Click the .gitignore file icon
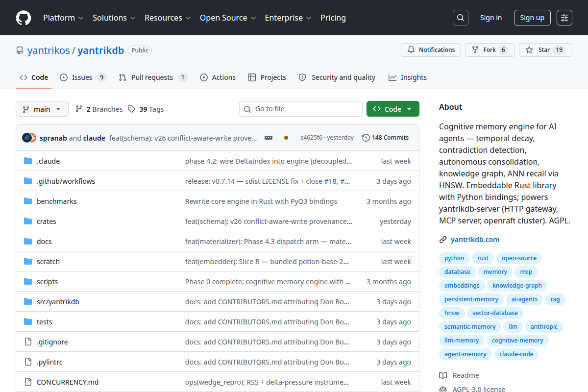588x392 pixels. click(28, 342)
